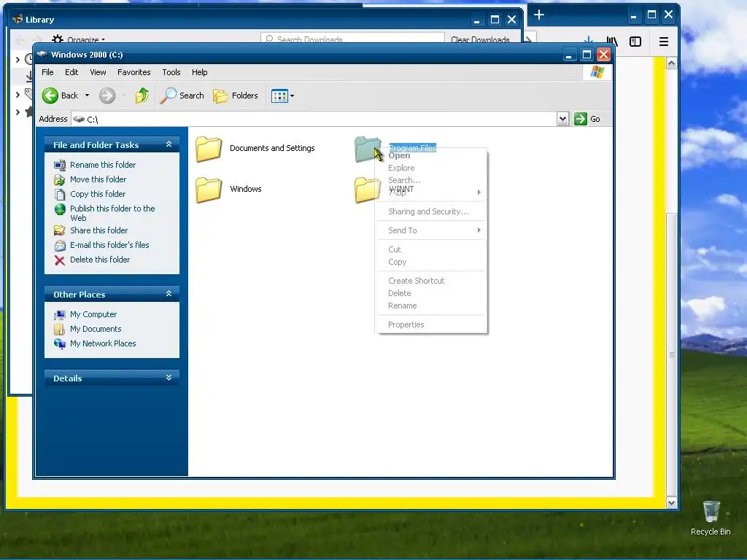Click the green Go arrow button
This screenshot has width=747, height=560.
(580, 119)
